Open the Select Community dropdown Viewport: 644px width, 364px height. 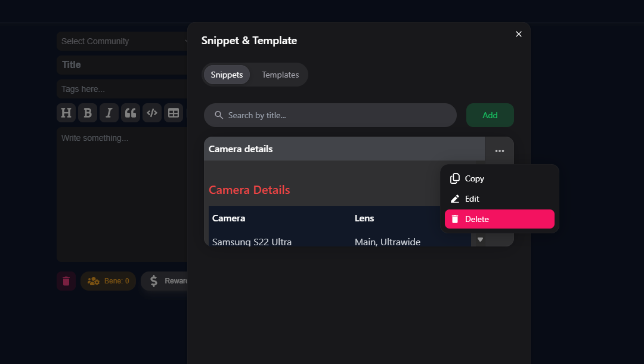click(x=122, y=41)
